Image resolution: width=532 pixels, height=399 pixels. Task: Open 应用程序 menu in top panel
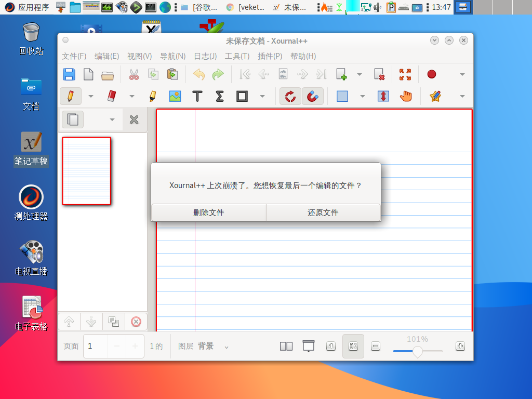27,7
